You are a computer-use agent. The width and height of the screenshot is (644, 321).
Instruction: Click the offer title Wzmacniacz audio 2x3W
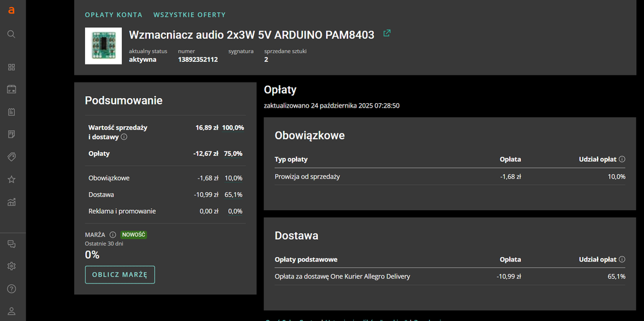pyautogui.click(x=251, y=35)
